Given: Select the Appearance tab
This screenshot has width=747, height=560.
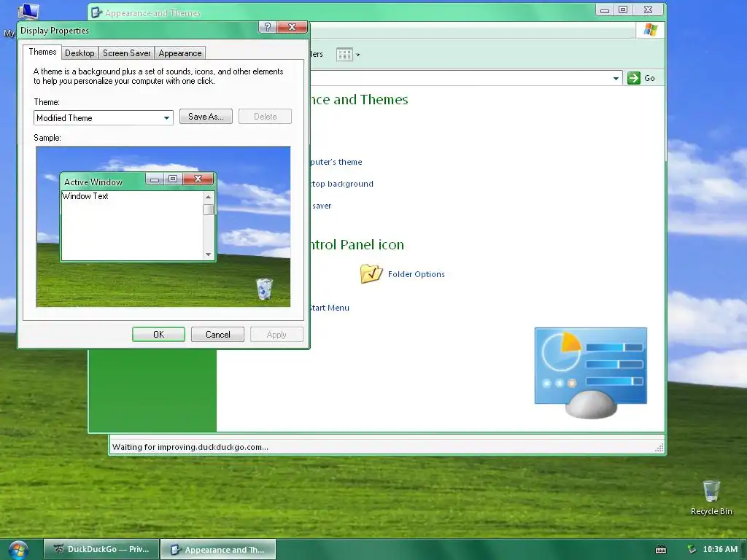Looking at the screenshot, I should [x=180, y=52].
